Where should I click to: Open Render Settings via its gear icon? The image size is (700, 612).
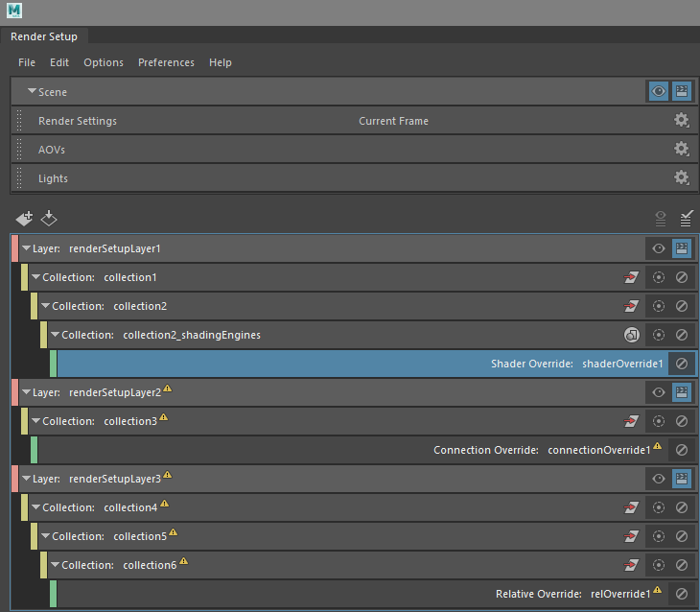(x=681, y=121)
